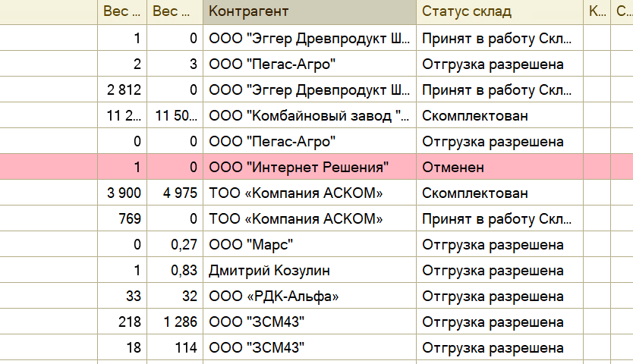Sort by the Контрагент column header

click(309, 11)
